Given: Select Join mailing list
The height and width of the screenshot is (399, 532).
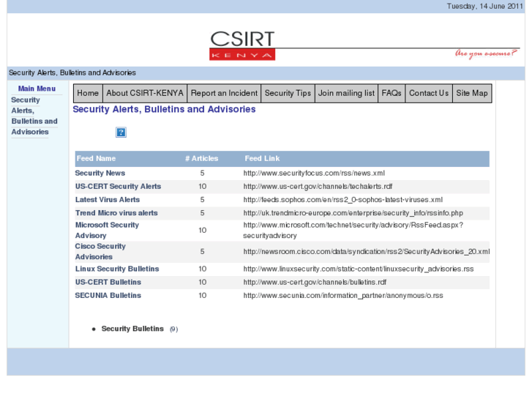Looking at the screenshot, I should click(x=346, y=93).
